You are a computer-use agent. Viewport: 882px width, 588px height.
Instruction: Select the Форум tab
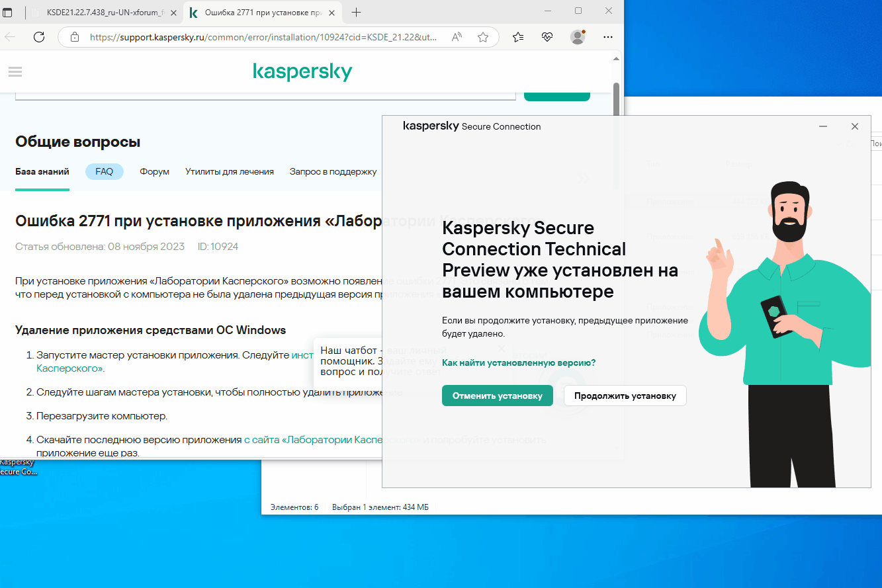click(154, 171)
